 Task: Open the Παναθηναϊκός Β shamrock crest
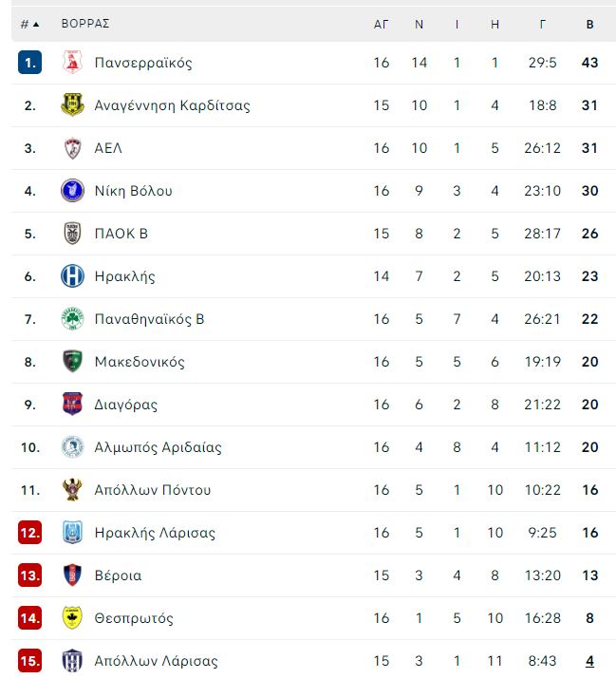[x=72, y=319]
